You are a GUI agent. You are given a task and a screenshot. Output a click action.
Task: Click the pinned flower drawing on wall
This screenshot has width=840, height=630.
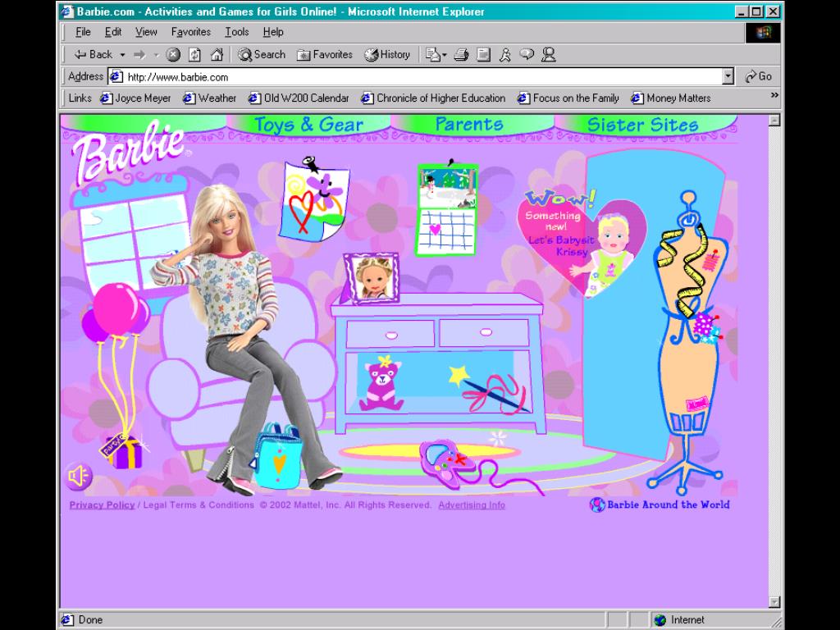pyautogui.click(x=314, y=200)
